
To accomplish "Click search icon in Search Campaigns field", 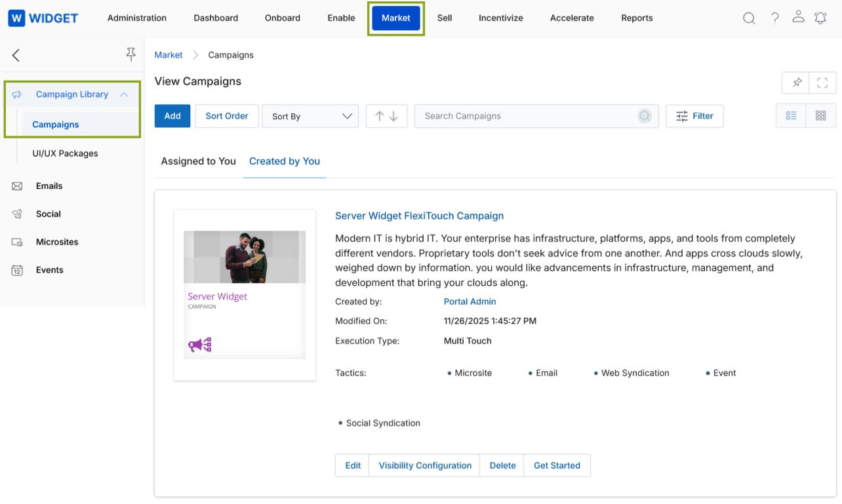I will tap(645, 116).
